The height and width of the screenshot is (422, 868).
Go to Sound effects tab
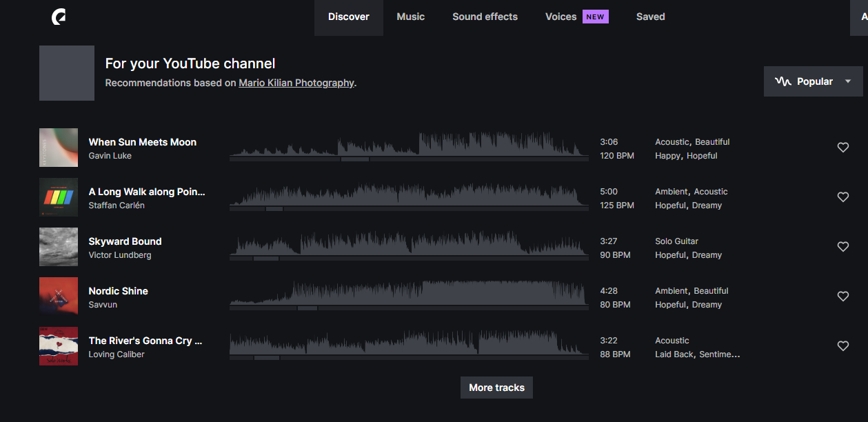[485, 17]
